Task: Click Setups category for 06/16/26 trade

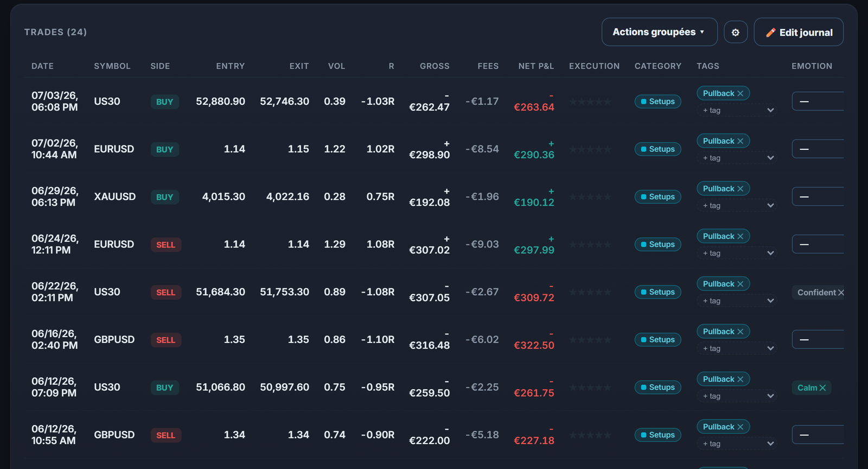Action: pos(658,340)
